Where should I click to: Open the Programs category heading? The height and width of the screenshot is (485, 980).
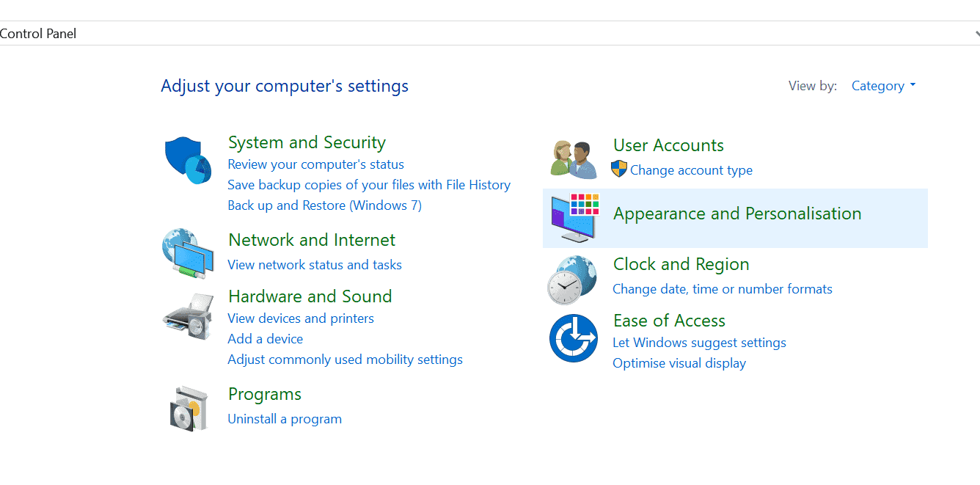click(265, 394)
